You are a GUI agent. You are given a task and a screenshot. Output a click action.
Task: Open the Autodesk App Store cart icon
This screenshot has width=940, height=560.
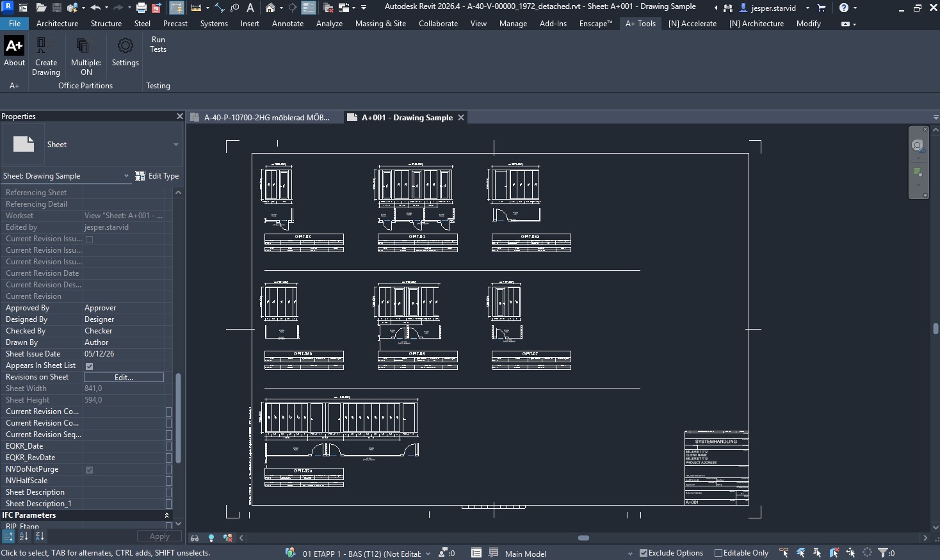(x=822, y=8)
